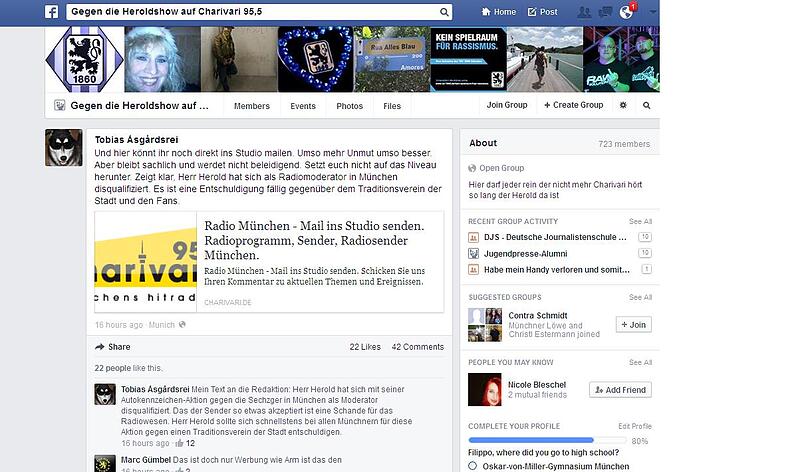Screen dimensions: 812x472
Task: Open commenter avatar of Tobias Ásgårdsrei
Action: [105, 394]
